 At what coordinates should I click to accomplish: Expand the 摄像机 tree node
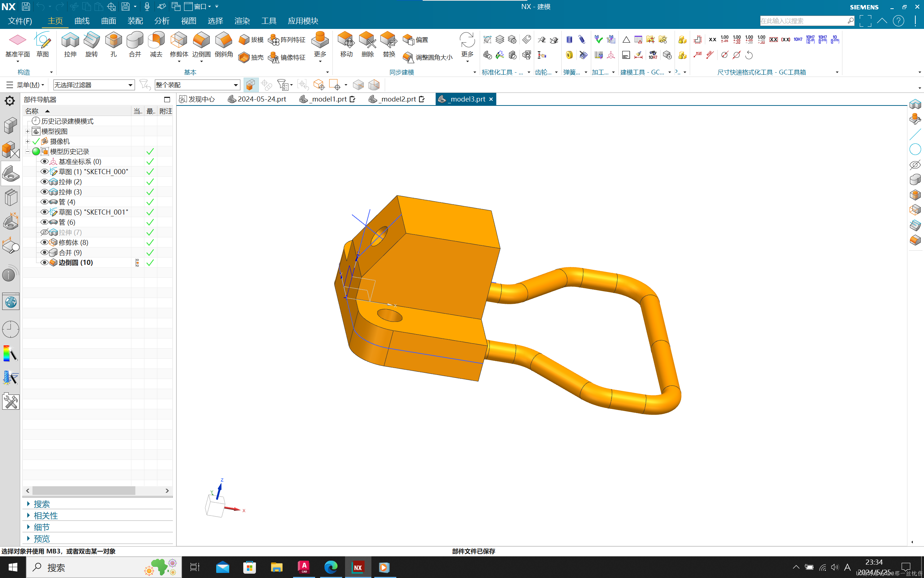point(27,142)
